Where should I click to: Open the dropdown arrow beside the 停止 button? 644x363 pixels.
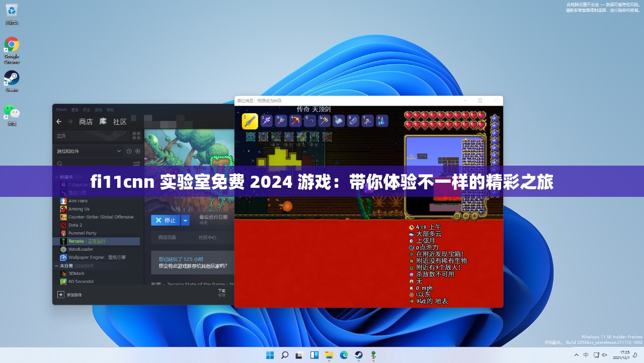coord(185,220)
